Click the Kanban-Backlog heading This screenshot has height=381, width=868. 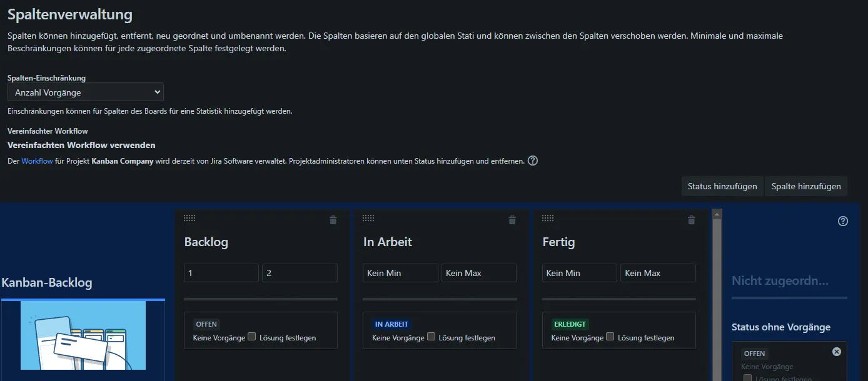pyautogui.click(x=47, y=282)
